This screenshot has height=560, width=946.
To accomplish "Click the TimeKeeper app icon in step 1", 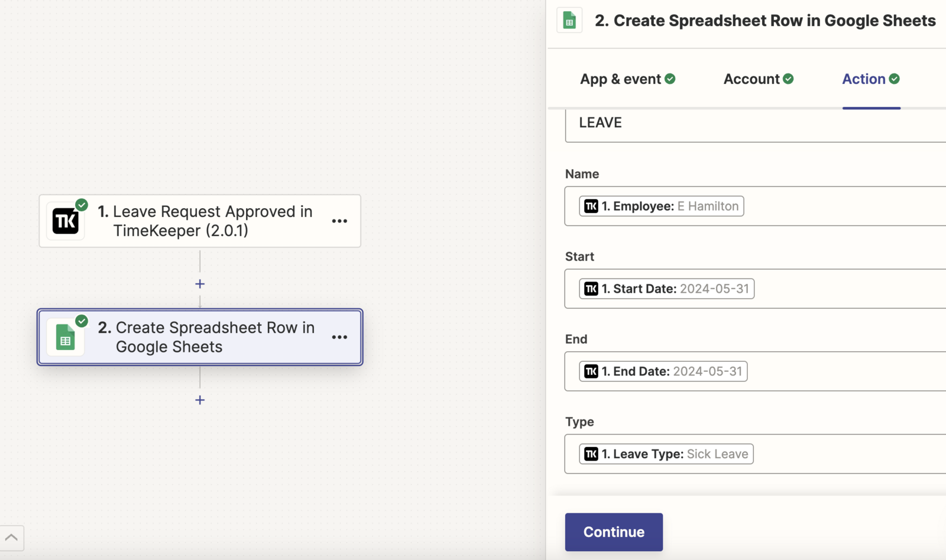I will click(x=66, y=221).
